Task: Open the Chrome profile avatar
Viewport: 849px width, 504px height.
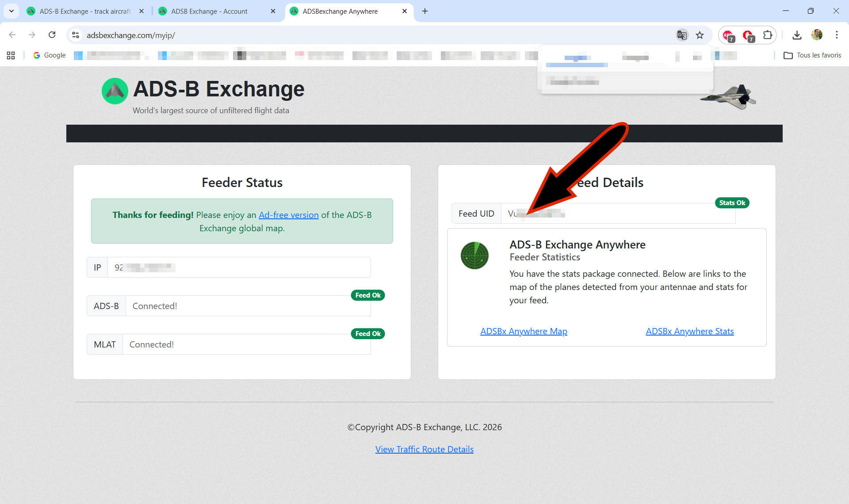Action: tap(817, 35)
